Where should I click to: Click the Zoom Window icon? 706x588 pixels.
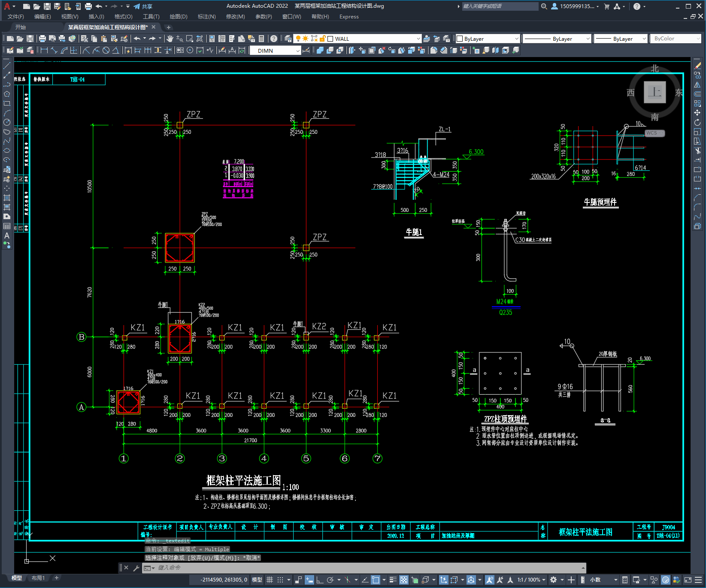pyautogui.click(x=190, y=39)
